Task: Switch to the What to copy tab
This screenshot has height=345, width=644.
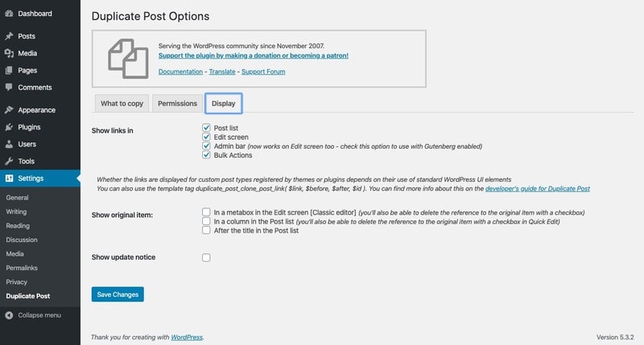Action: tap(122, 104)
